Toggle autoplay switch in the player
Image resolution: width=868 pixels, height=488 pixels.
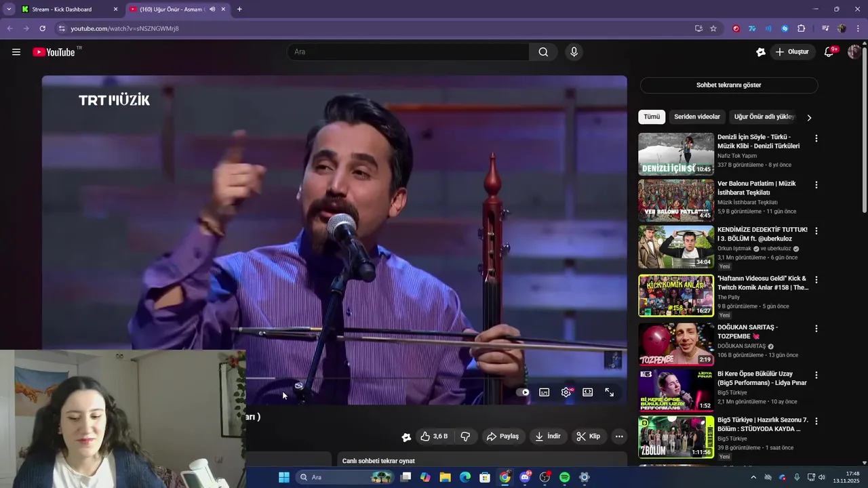(523, 392)
